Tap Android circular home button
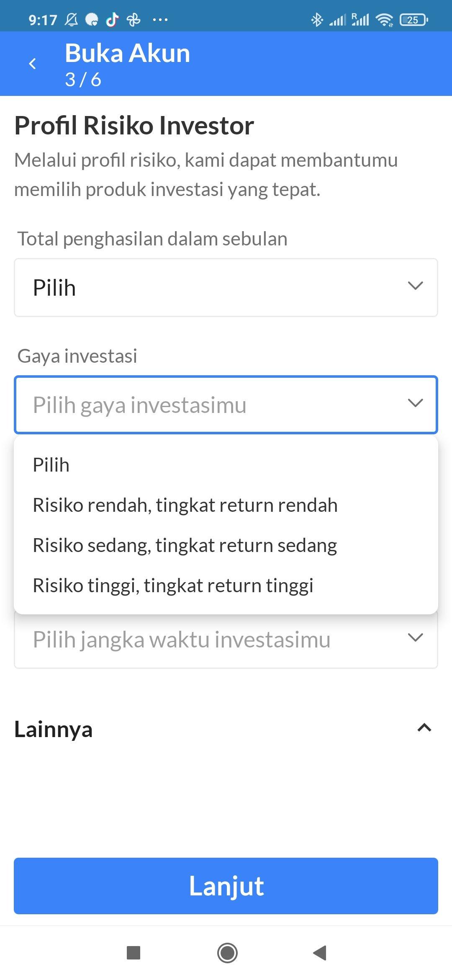Screen dimensions: 452x980 coord(227,952)
